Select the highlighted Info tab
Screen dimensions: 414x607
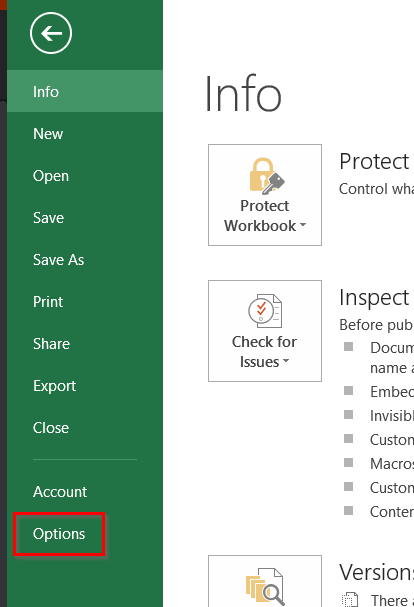pyautogui.click(x=85, y=92)
